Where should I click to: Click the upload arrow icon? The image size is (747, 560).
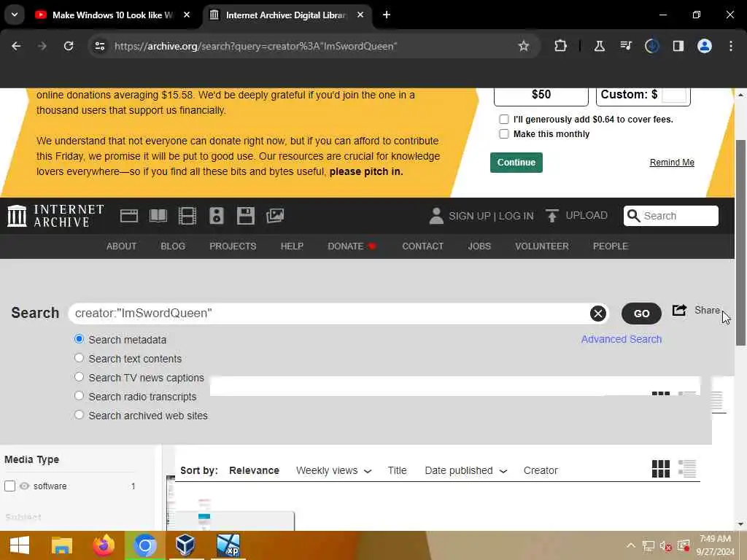tap(551, 216)
